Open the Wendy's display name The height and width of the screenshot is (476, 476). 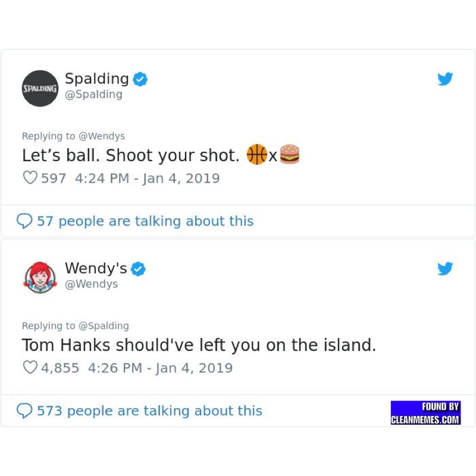point(95,269)
